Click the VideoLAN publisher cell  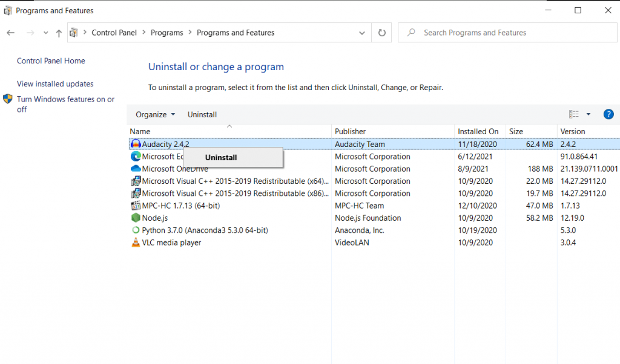(x=352, y=242)
